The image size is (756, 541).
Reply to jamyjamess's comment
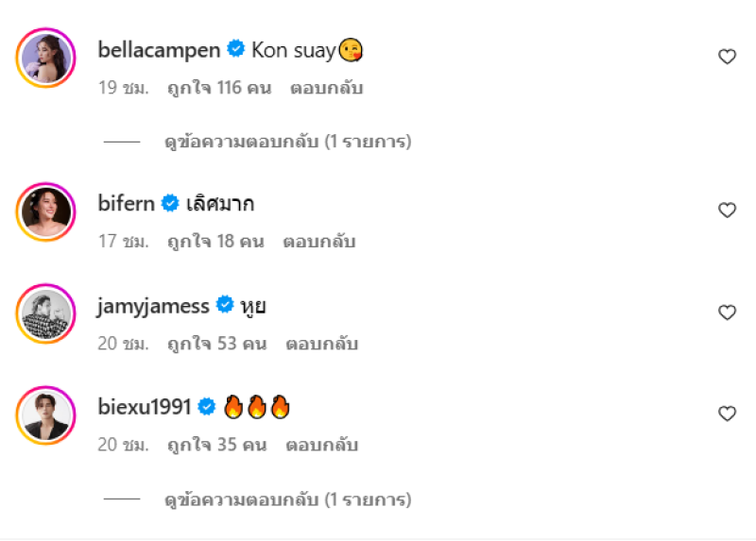click(322, 344)
